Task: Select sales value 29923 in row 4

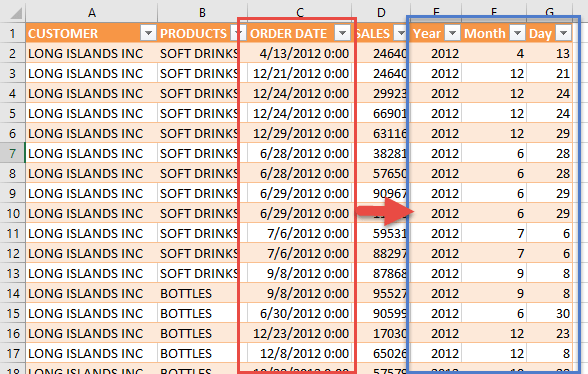Action: [381, 93]
